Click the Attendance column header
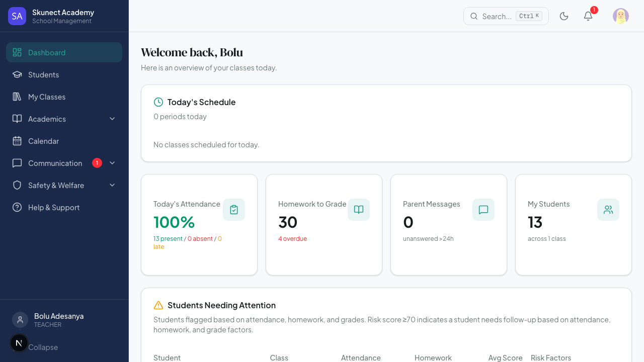Image resolution: width=644 pixels, height=362 pixels. tap(361, 358)
